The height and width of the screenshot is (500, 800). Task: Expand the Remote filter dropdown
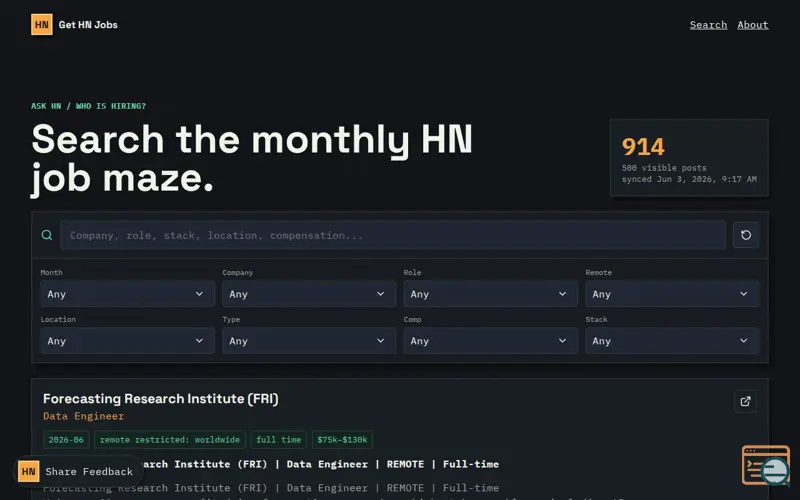(672, 294)
